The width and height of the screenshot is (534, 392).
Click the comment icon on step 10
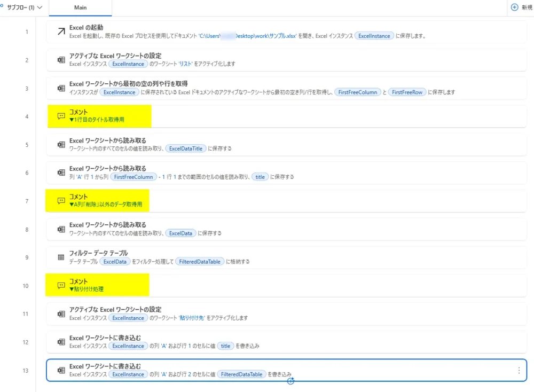(x=61, y=285)
